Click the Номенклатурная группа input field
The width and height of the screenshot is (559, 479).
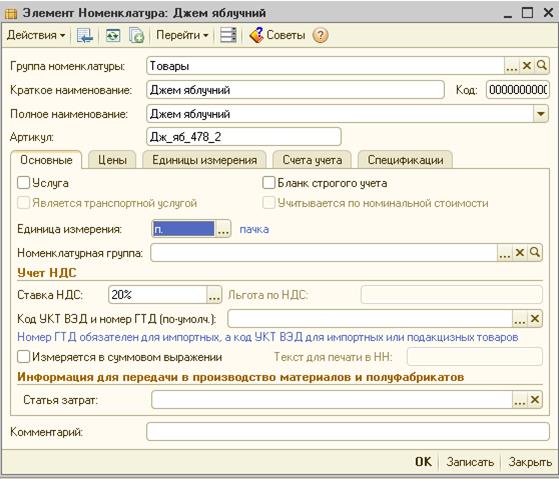[324, 253]
